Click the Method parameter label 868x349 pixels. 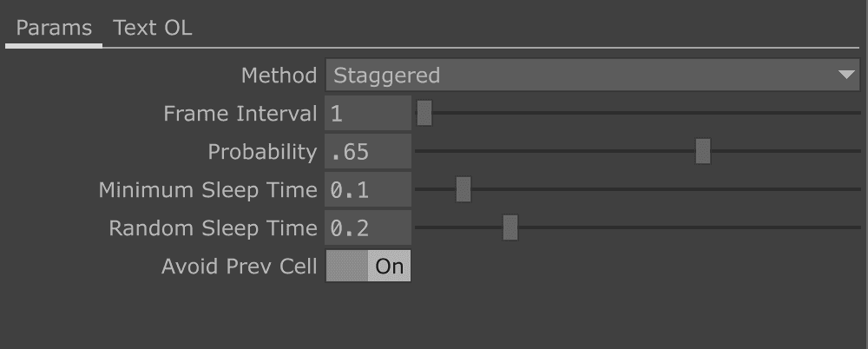pos(279,76)
